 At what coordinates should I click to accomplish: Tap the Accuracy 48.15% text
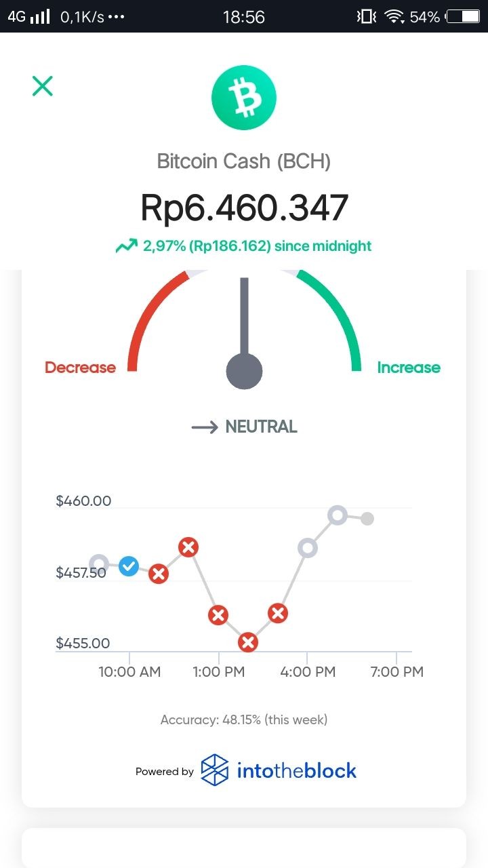coord(244,719)
